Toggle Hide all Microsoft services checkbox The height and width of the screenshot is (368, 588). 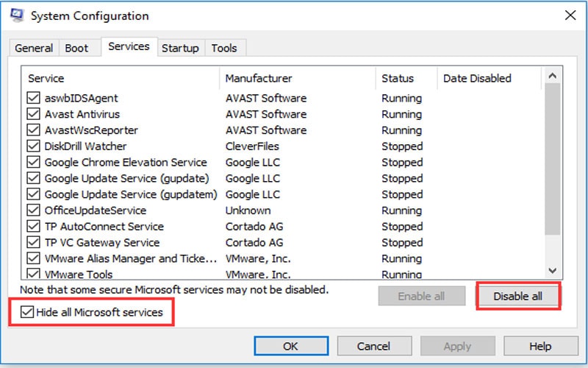pyautogui.click(x=27, y=312)
